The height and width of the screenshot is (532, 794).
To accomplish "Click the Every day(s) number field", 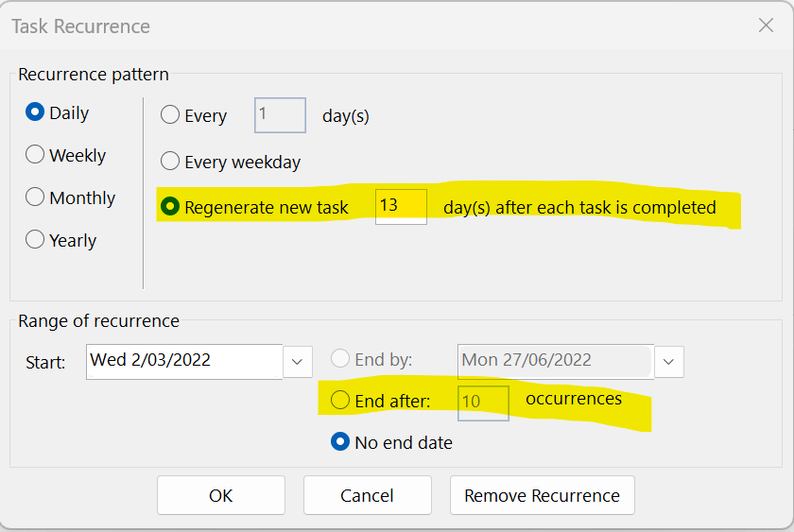I will click(x=280, y=115).
